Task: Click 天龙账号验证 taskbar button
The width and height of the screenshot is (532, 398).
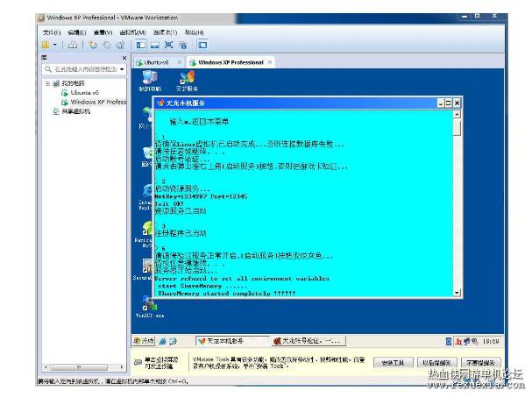Action: pos(309,341)
